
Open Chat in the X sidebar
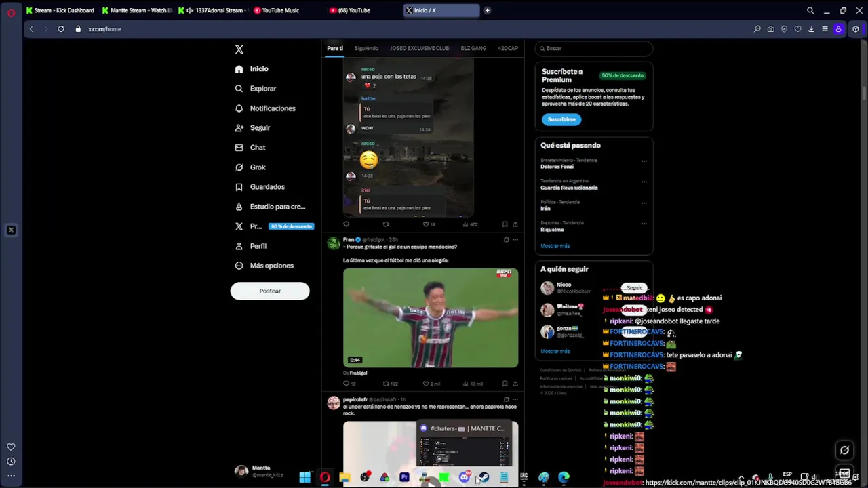click(x=250, y=148)
